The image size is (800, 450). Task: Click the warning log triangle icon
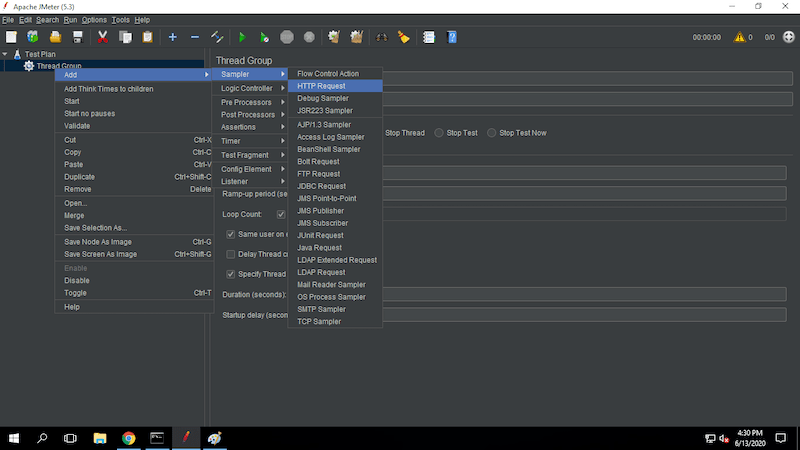coord(739,37)
